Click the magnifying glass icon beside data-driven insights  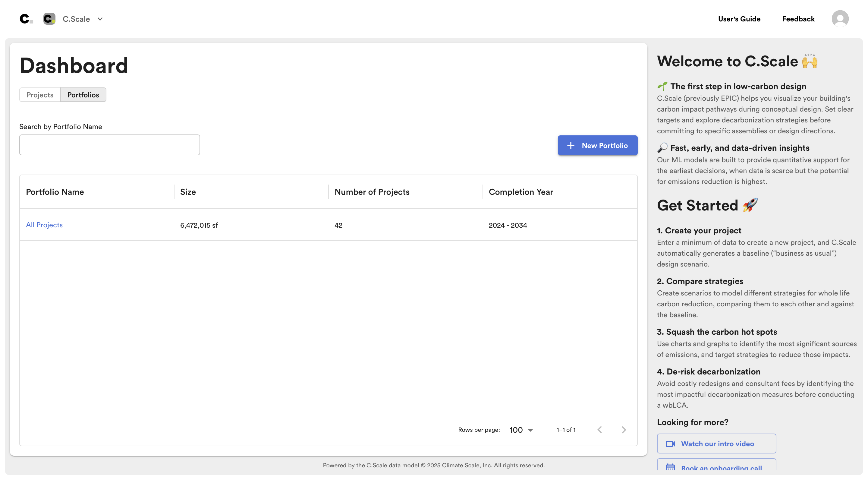coord(662,148)
